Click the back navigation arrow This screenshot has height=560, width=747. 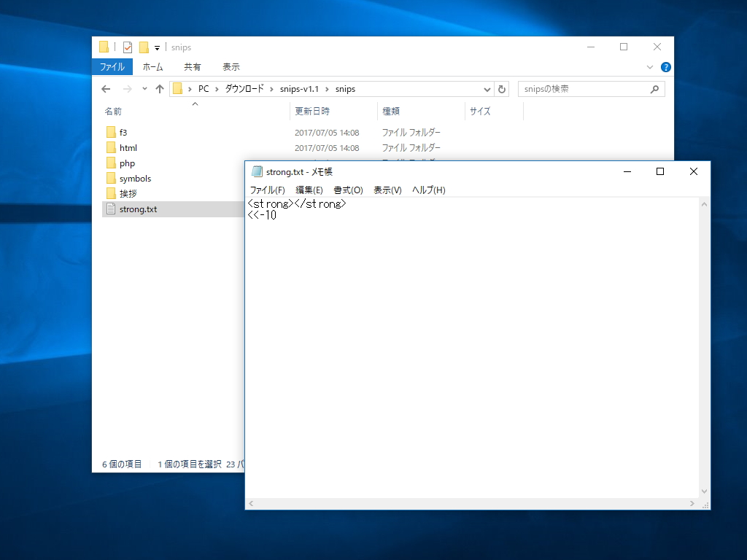(x=106, y=88)
